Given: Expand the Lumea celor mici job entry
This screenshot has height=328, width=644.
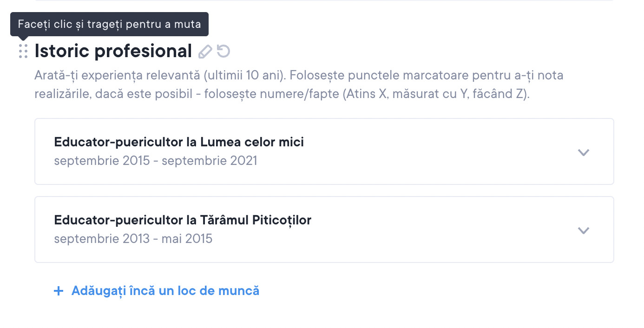Looking at the screenshot, I should 583,152.
